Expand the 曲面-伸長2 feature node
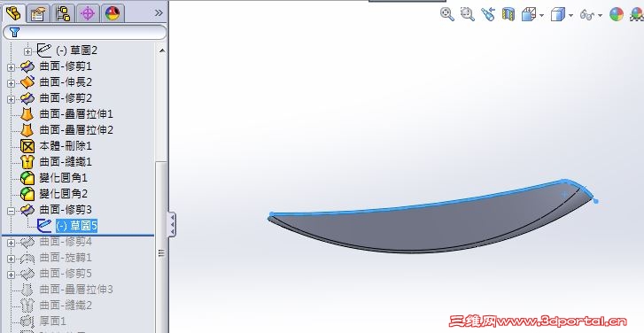Viewport: 644px width, 333px height. [x=12, y=83]
